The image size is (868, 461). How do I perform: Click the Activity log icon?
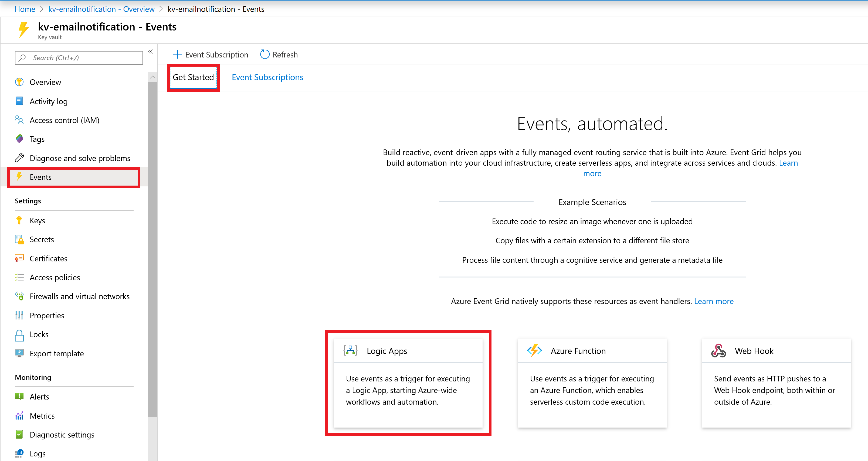pyautogui.click(x=19, y=101)
